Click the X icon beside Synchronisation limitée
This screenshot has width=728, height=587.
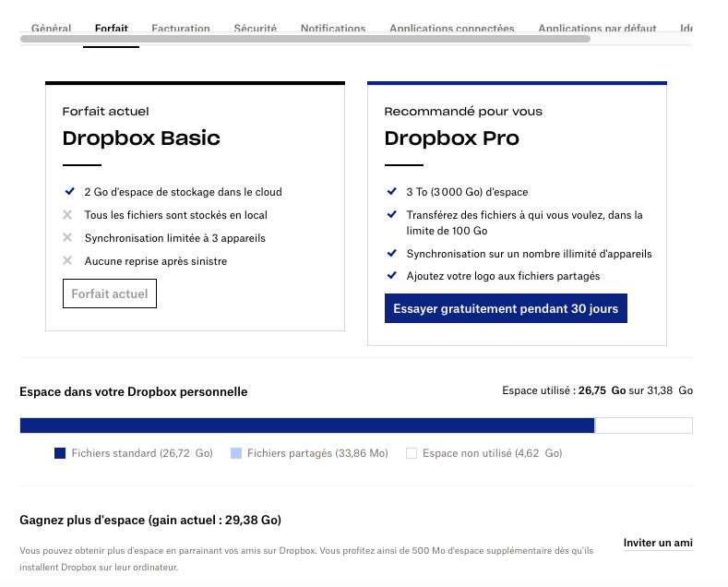click(x=67, y=237)
